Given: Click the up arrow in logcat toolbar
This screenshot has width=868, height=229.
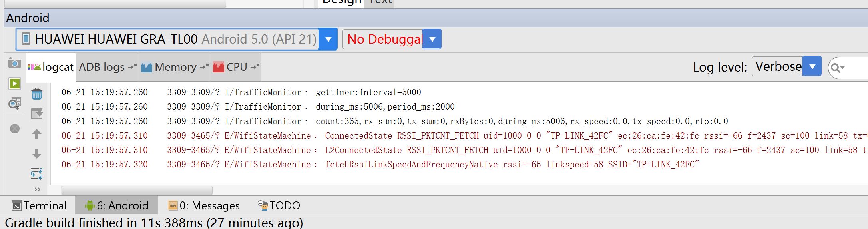Looking at the screenshot, I should click(x=37, y=134).
